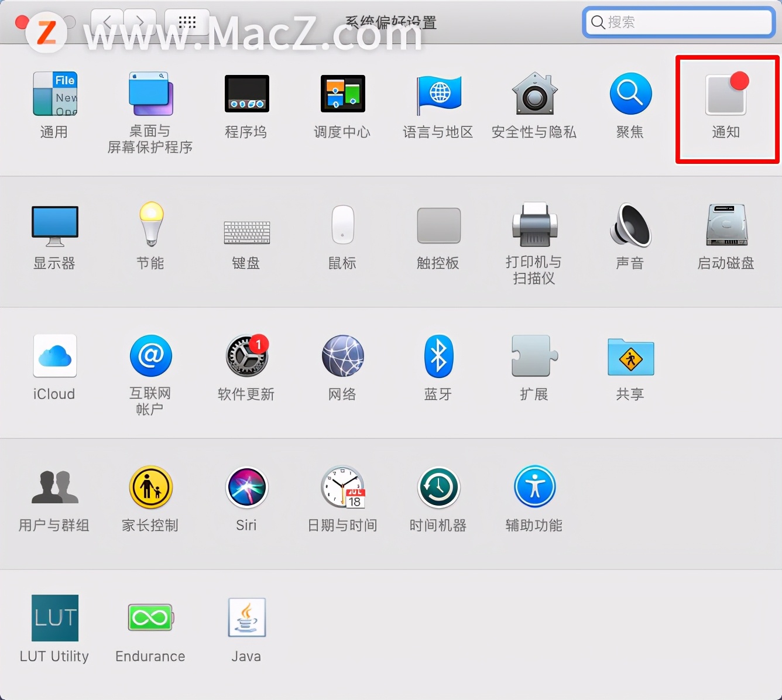Show all preference panes via grid button

(x=186, y=22)
